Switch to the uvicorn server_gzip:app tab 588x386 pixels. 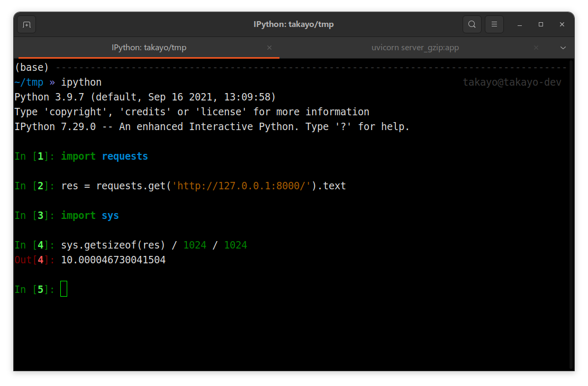415,48
